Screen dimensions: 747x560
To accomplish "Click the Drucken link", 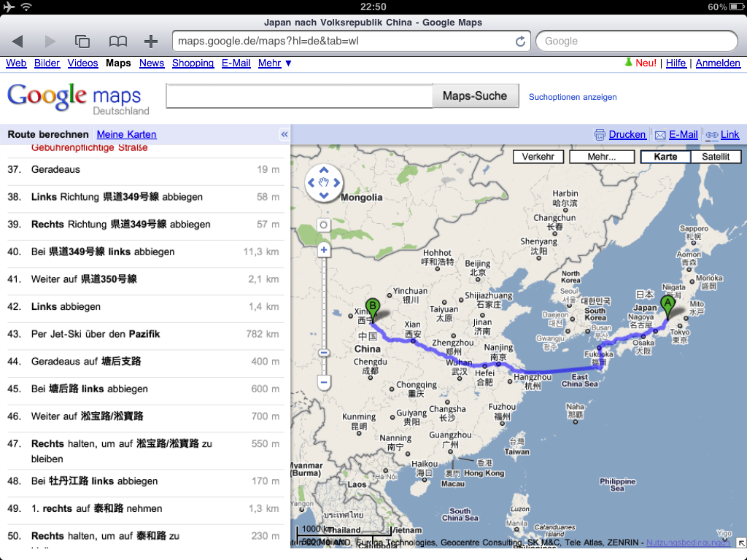I will point(627,135).
